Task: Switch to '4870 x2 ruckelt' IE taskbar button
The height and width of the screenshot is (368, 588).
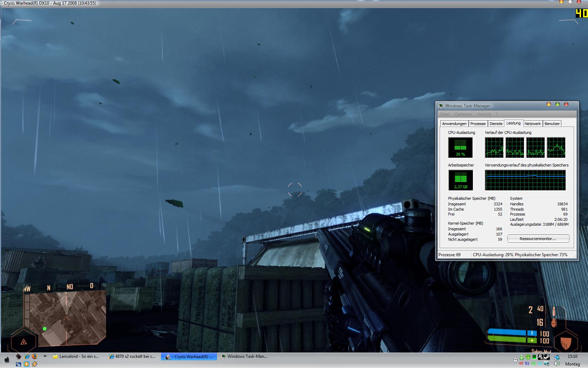Action: point(132,356)
